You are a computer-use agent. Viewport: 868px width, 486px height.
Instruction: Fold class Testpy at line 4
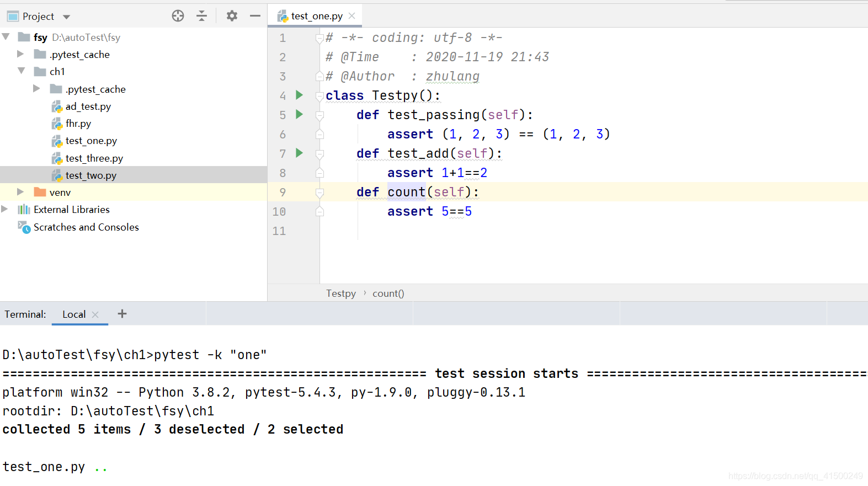tap(319, 96)
